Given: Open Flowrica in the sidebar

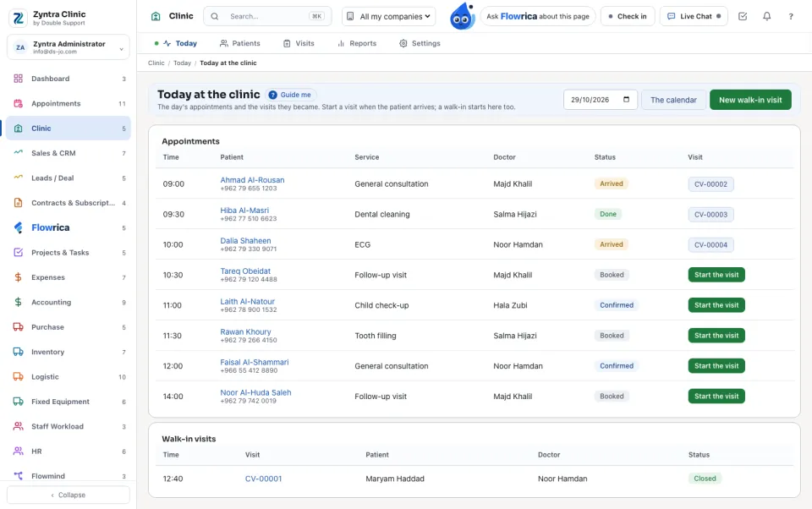Looking at the screenshot, I should coord(69,227).
